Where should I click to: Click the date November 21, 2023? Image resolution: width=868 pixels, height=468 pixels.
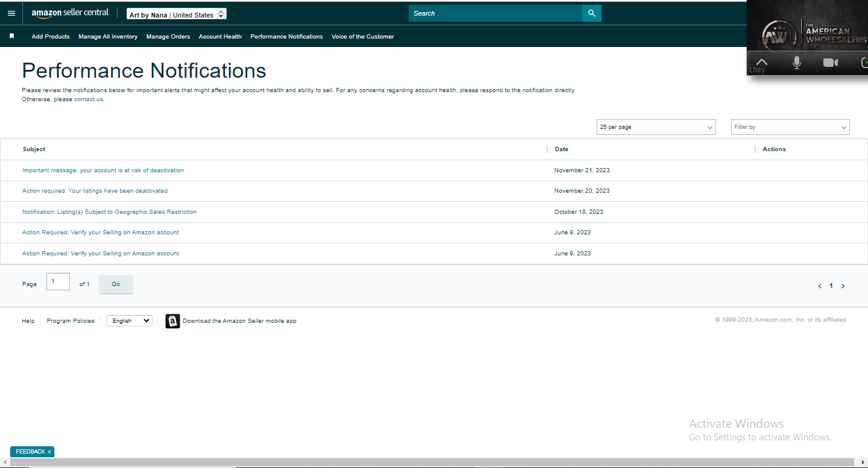pyautogui.click(x=582, y=170)
